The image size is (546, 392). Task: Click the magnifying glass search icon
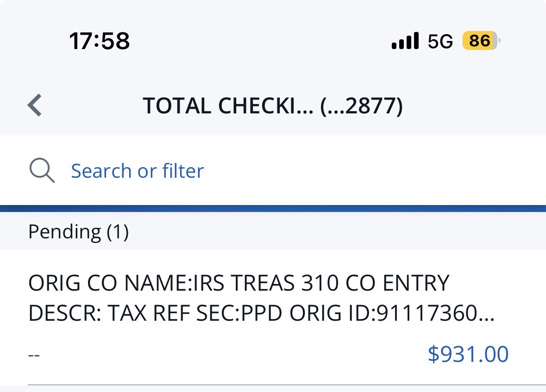pos(42,171)
